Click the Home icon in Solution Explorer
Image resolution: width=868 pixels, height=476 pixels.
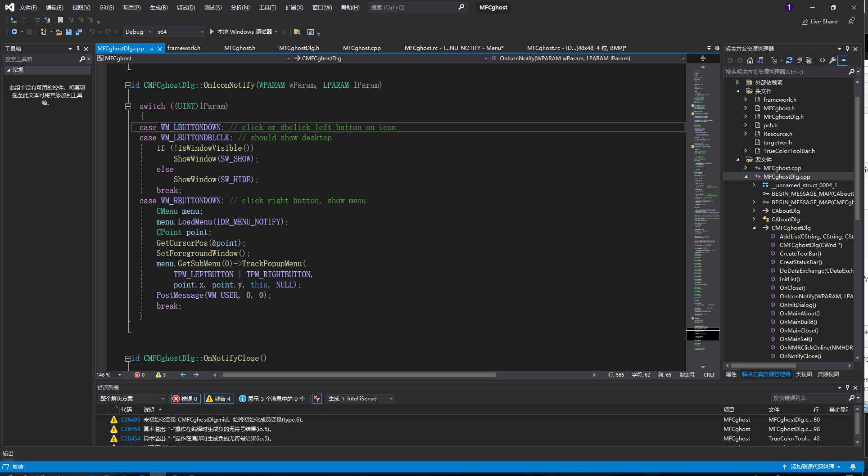(750, 60)
